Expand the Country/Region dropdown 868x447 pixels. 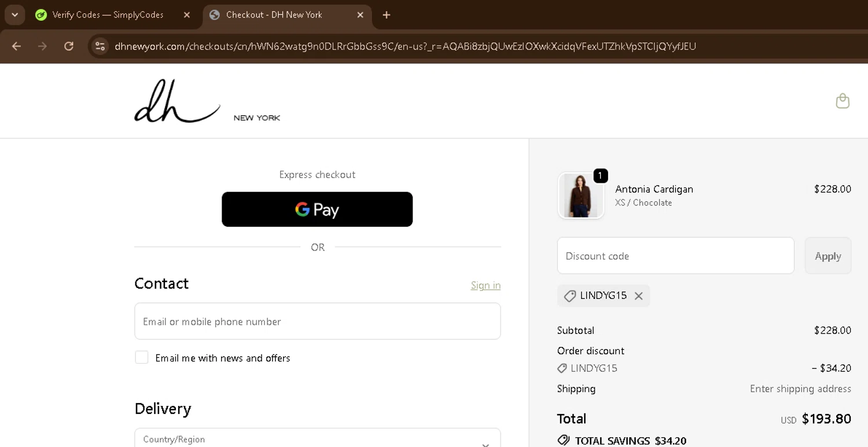coord(317,438)
